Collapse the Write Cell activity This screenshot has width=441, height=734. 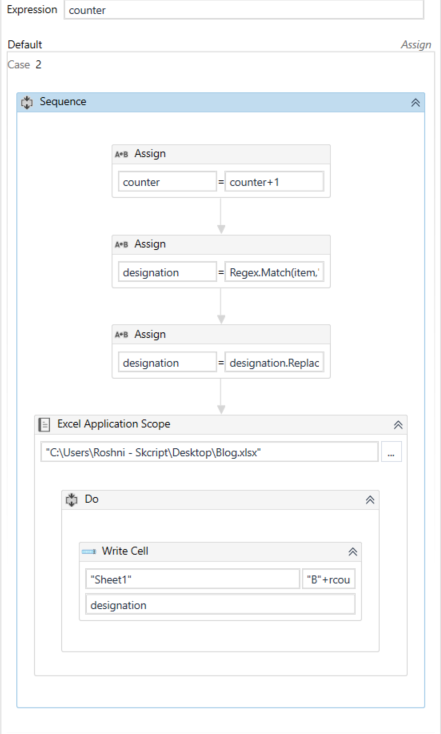(x=353, y=552)
